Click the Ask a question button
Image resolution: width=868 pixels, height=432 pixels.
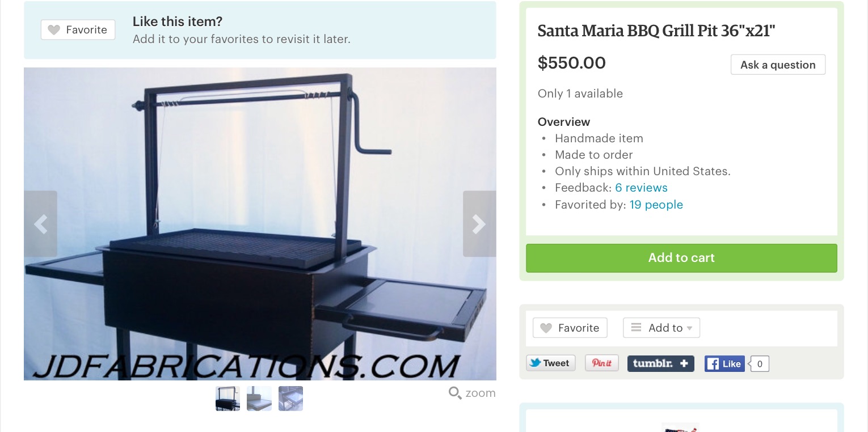(778, 65)
